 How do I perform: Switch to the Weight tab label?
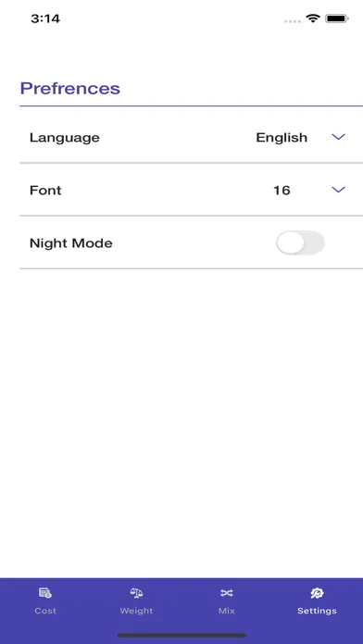point(136,611)
